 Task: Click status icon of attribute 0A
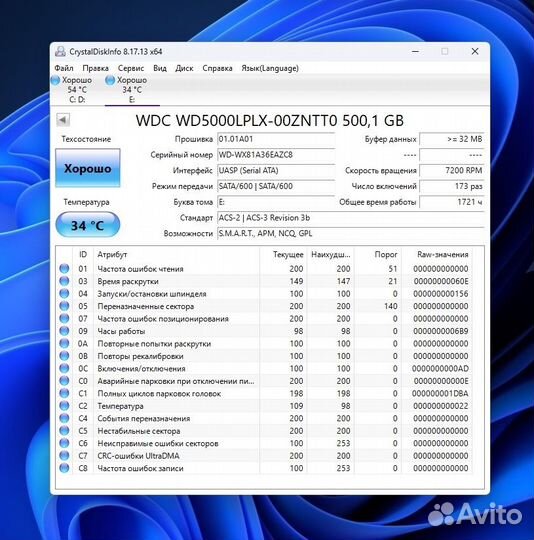click(64, 343)
